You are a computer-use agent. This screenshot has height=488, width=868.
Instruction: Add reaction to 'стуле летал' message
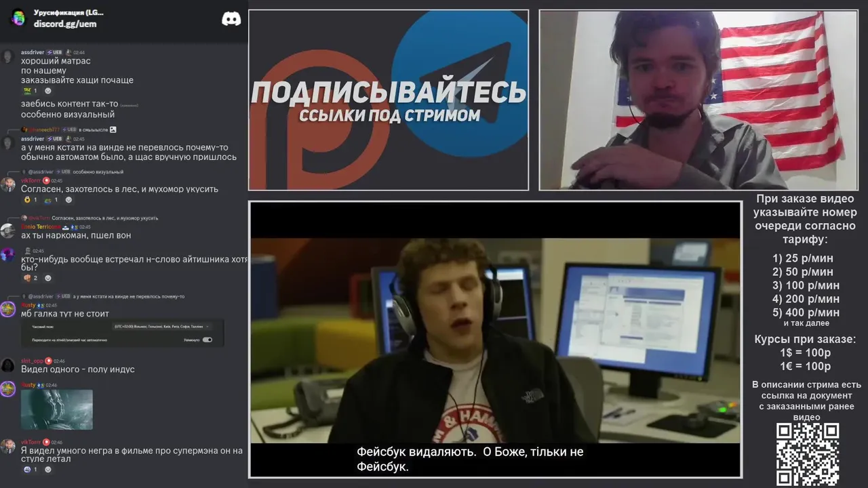[x=47, y=469]
